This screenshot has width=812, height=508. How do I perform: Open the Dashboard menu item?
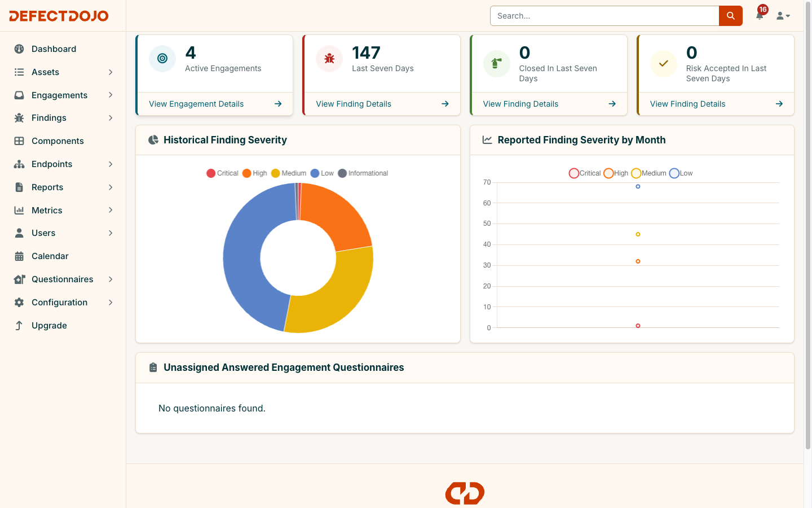pos(63,49)
